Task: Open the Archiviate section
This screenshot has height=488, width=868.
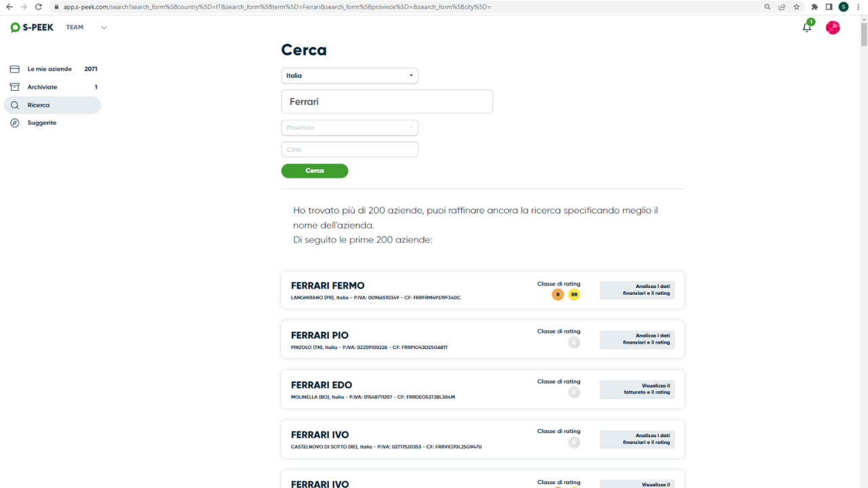Action: coord(52,87)
